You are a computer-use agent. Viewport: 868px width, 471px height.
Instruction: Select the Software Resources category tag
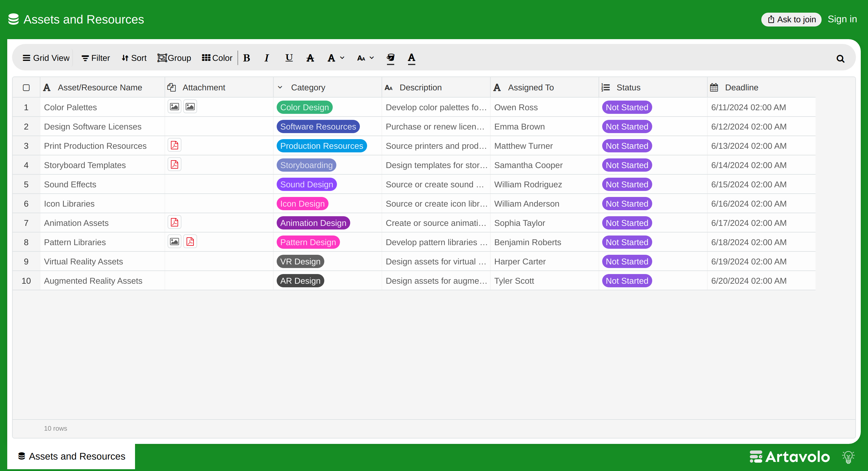coord(318,126)
